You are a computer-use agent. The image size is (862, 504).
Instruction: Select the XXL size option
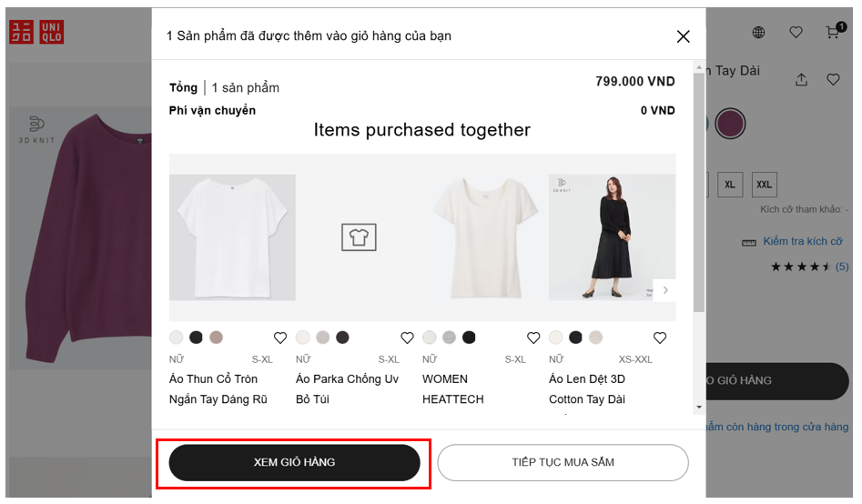(765, 185)
